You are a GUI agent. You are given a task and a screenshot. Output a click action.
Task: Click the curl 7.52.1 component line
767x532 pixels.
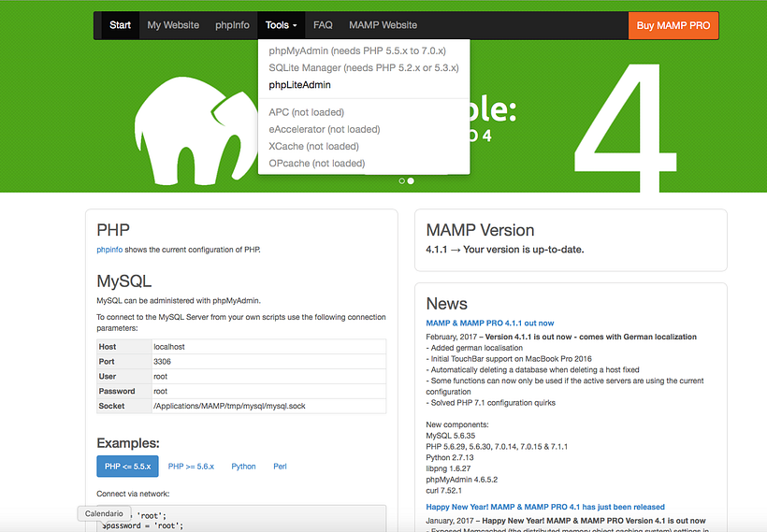click(x=443, y=491)
